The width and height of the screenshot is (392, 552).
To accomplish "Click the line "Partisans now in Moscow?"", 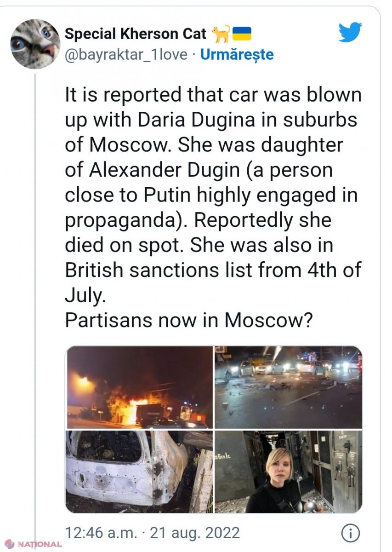I will click(189, 320).
